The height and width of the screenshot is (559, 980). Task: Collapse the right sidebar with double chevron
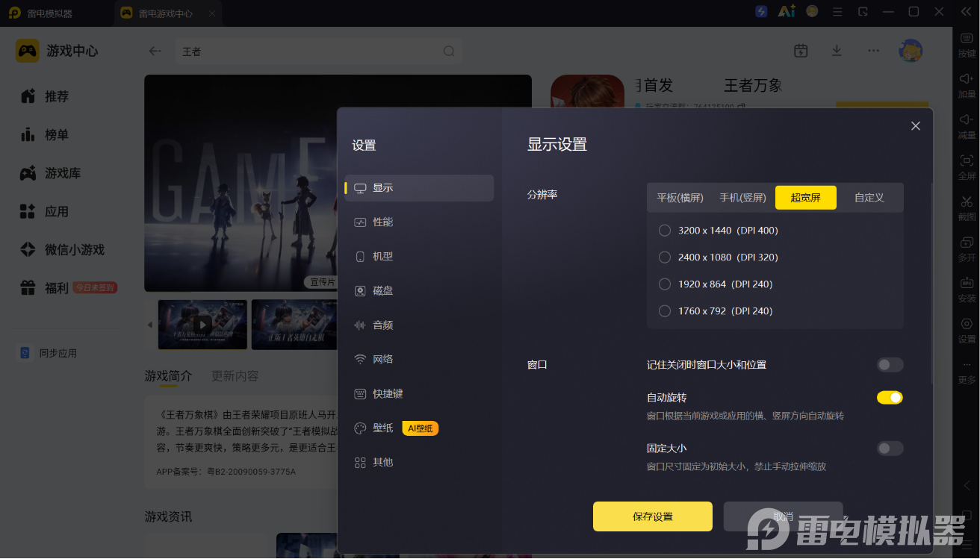964,12
